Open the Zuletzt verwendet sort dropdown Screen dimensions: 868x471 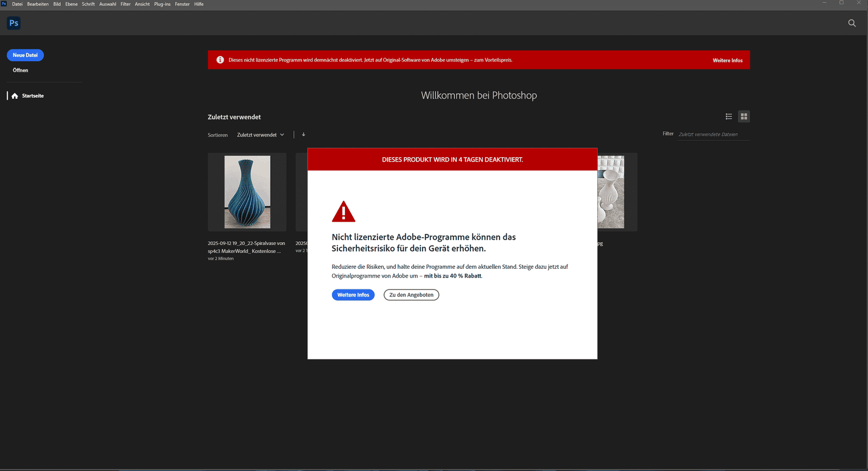(x=260, y=135)
